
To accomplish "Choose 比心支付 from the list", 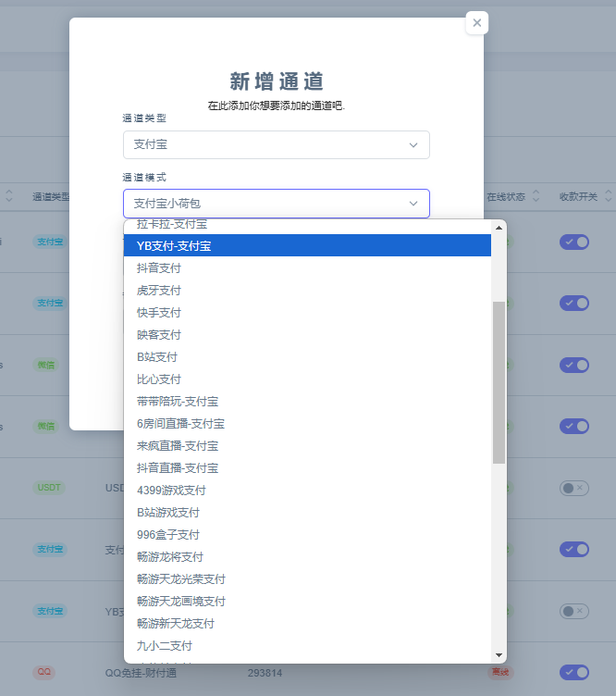I will (307, 379).
